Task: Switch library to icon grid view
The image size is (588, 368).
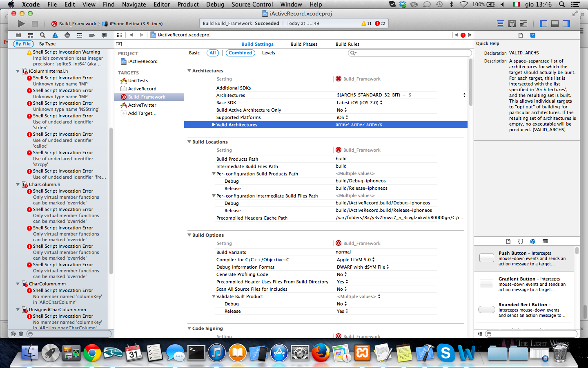Action: pyautogui.click(x=480, y=334)
